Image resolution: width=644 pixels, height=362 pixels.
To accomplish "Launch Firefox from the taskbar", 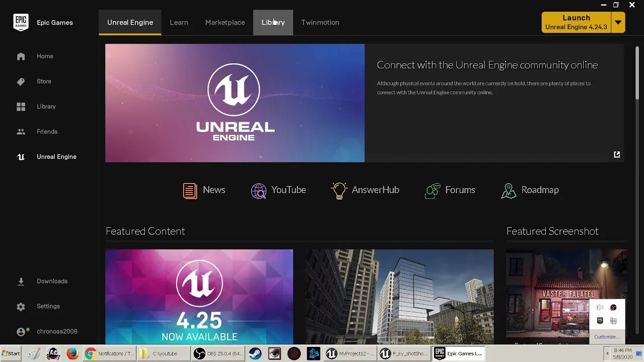I will [72, 353].
